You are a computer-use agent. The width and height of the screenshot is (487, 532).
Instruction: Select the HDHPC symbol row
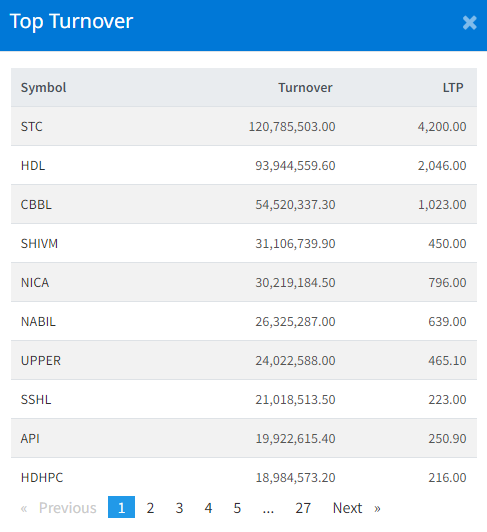point(244,477)
